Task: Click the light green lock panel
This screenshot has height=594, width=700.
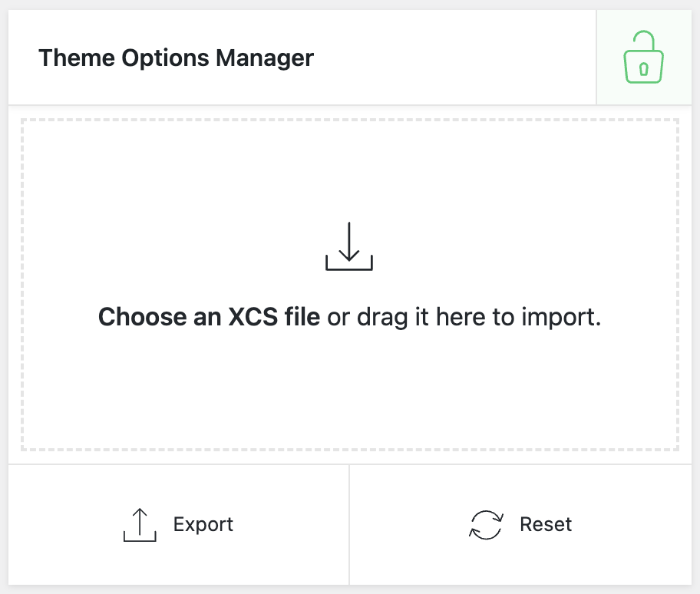Action: 644,57
